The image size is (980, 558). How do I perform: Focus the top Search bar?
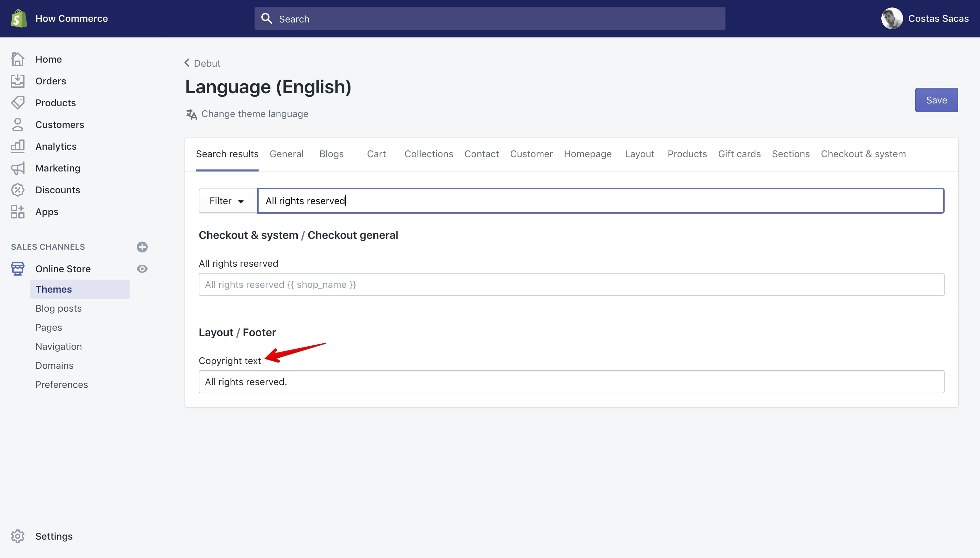[x=489, y=18]
